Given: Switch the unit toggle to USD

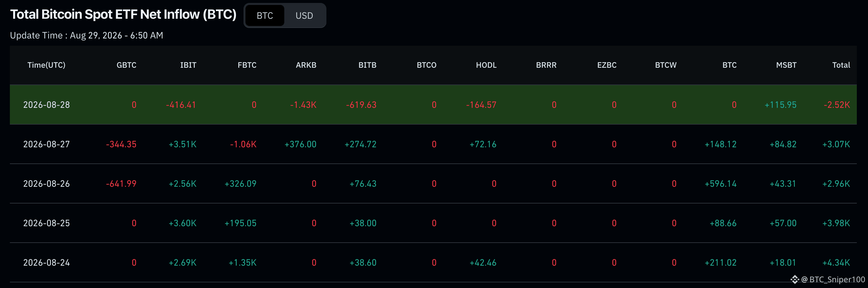Looking at the screenshot, I should (304, 15).
